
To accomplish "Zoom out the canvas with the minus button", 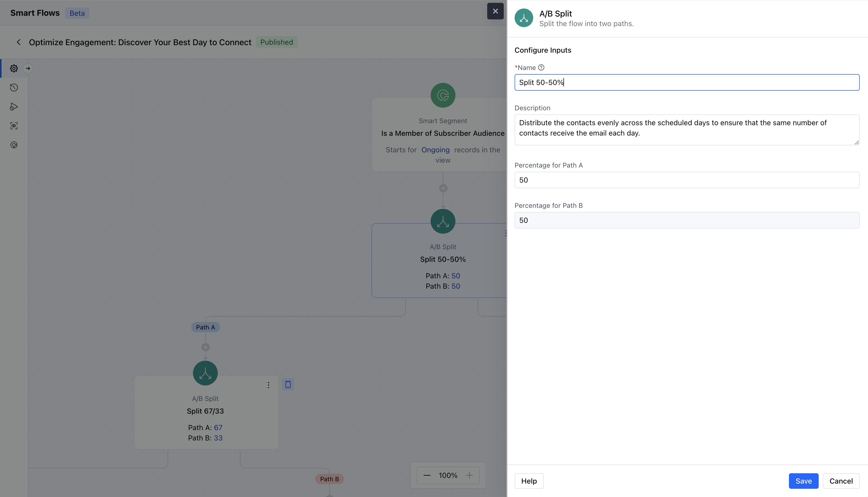I will pyautogui.click(x=427, y=475).
